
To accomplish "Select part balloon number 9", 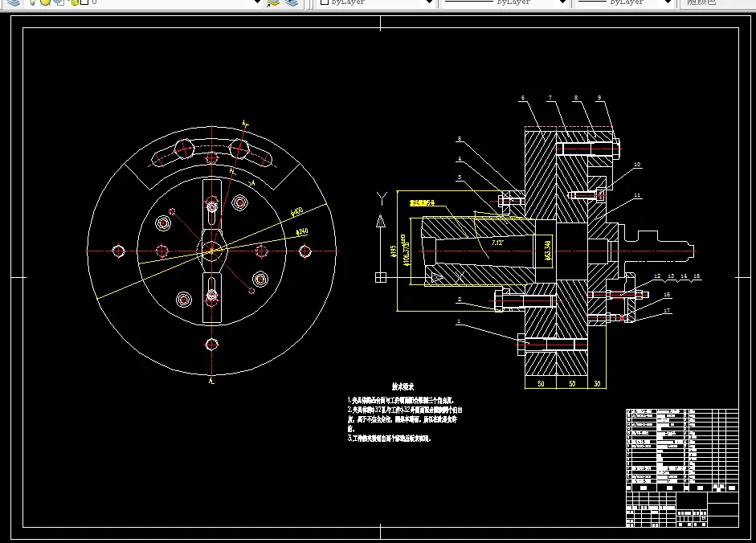I will (x=599, y=98).
